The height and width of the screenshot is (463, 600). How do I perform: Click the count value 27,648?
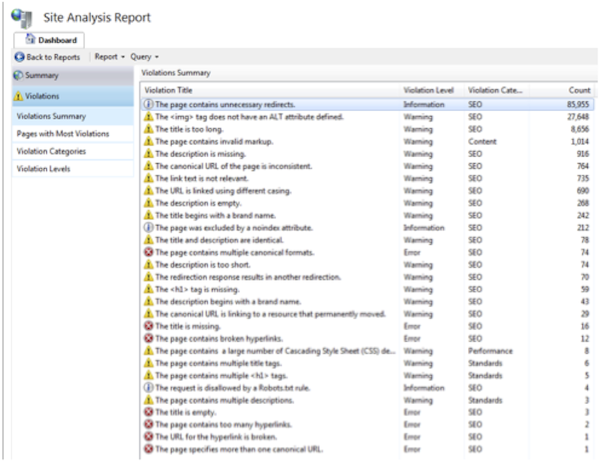pos(578,117)
